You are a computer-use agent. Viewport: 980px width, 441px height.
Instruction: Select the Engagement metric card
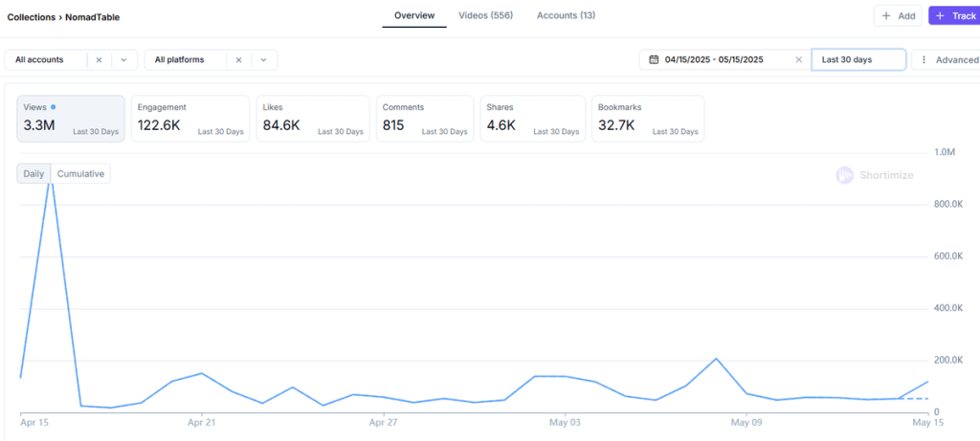click(189, 119)
